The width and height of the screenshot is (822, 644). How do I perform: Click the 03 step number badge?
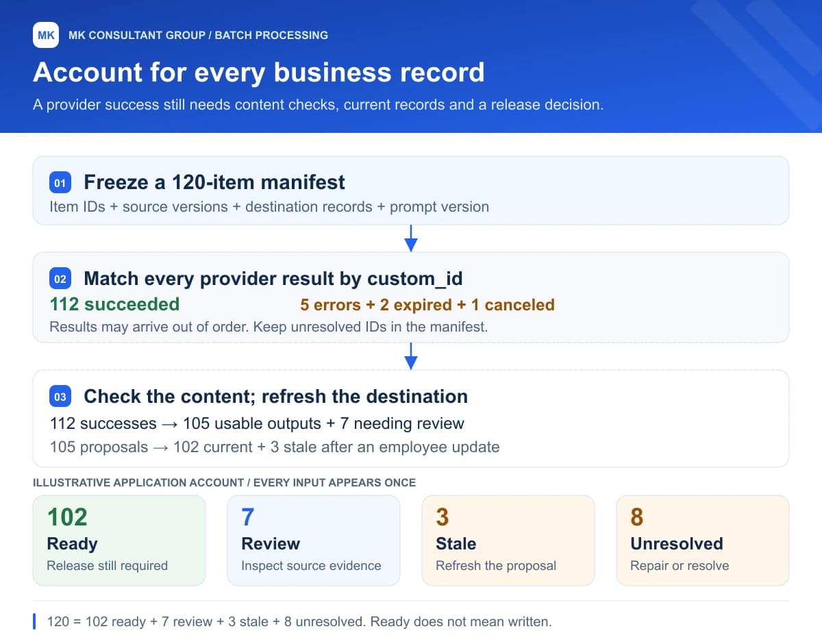(60, 397)
